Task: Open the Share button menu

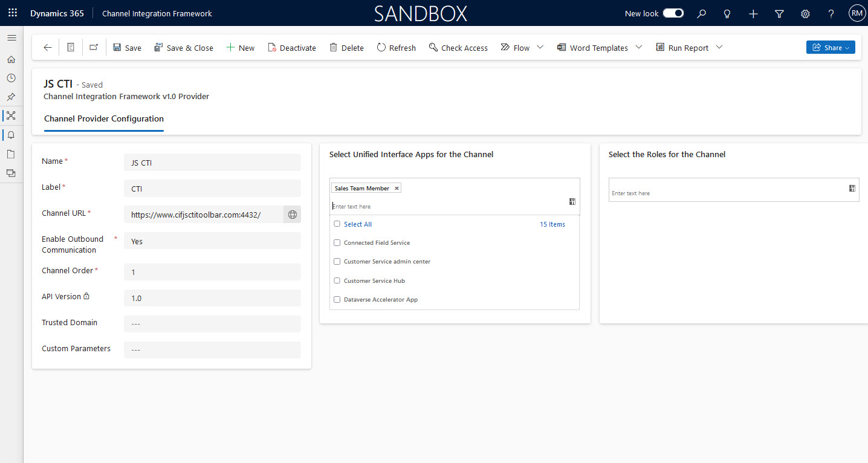Action: point(831,47)
